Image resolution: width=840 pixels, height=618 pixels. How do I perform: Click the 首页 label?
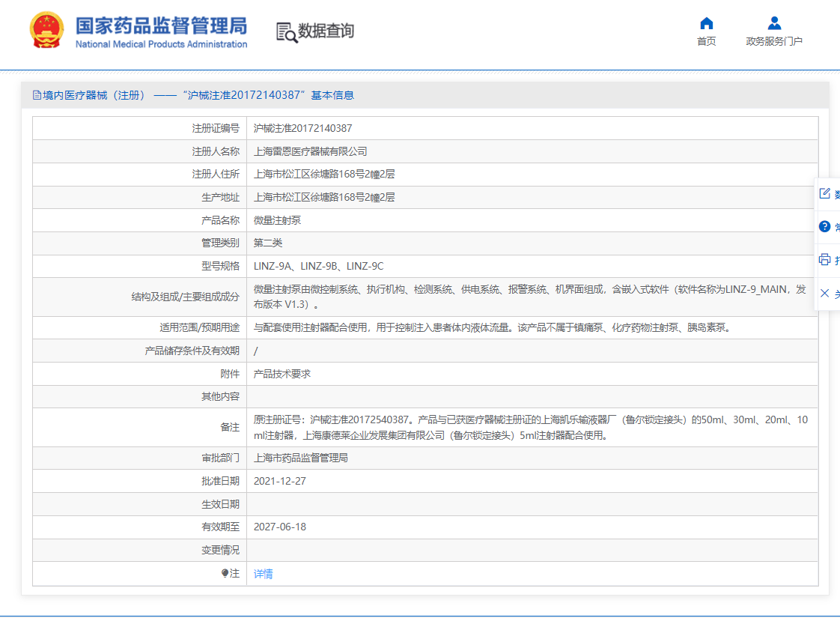point(707,41)
